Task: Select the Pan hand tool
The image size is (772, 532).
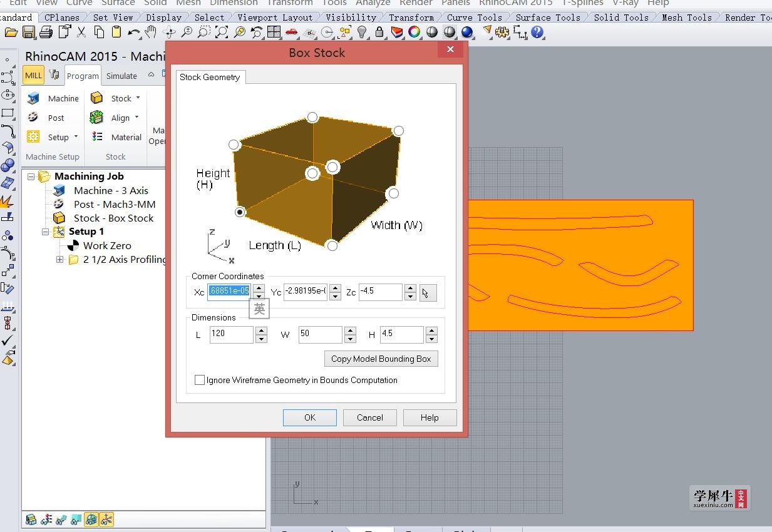Action: point(151,32)
